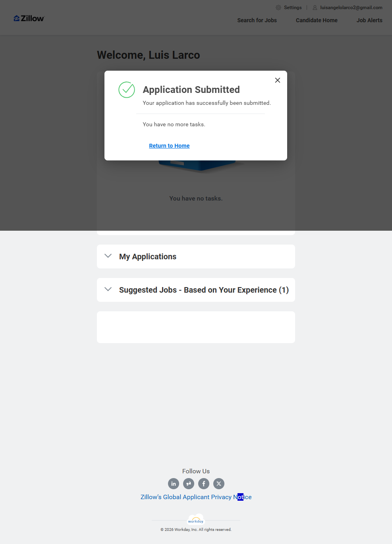Screen dimensions: 392x544
Task: Open the X (Twitter) social icon
Action: [219, 484]
